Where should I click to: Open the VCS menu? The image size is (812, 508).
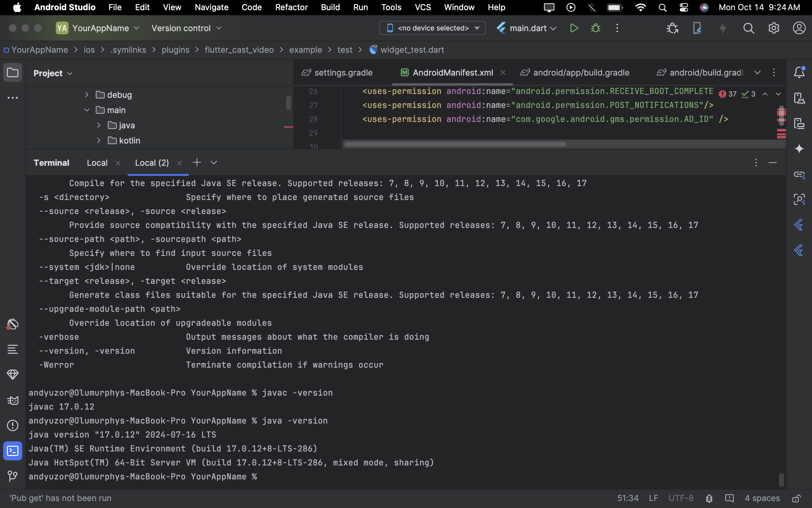422,7
